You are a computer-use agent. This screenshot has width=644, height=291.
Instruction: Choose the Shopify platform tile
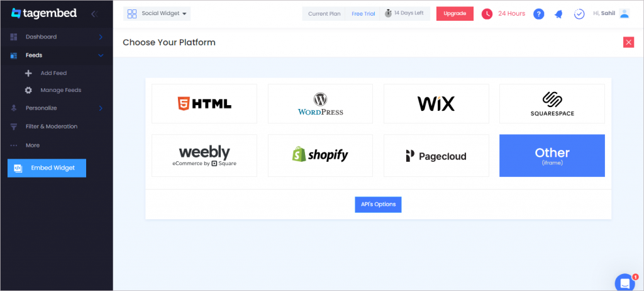point(320,156)
